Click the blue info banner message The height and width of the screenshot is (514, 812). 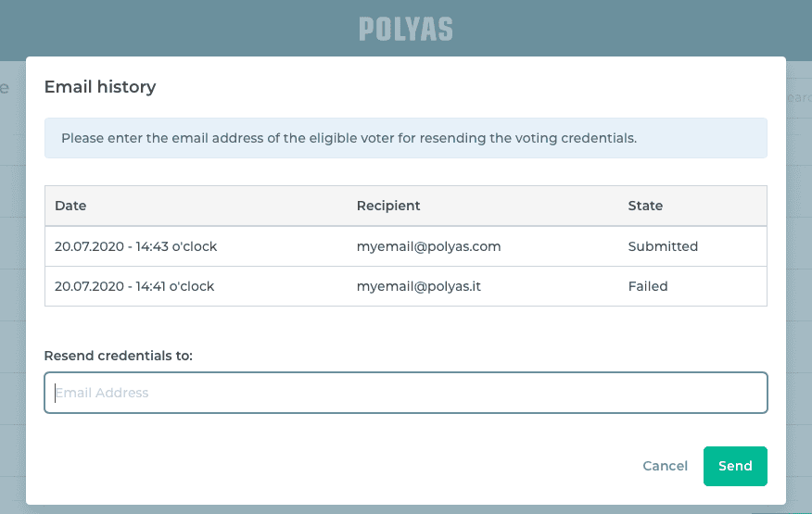pyautogui.click(x=349, y=138)
